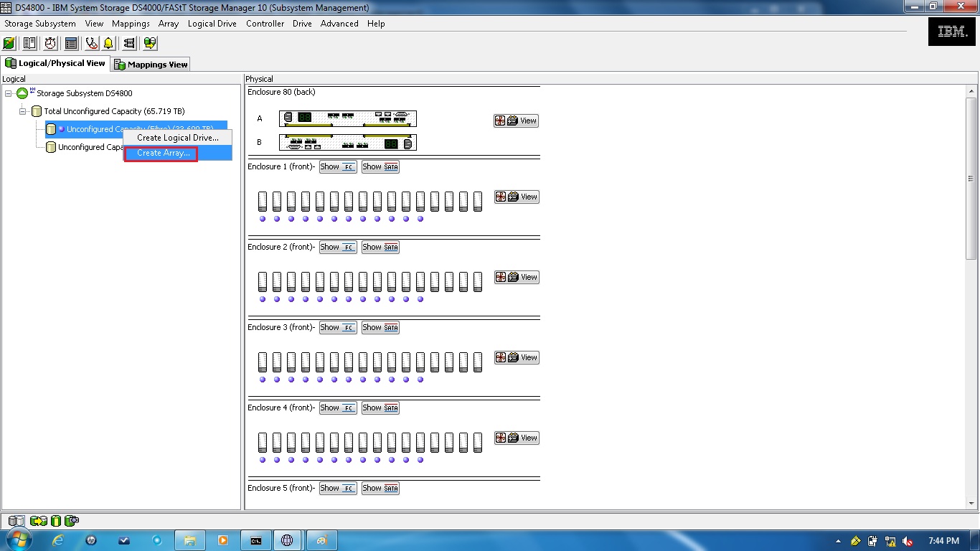Open the alerts bell icon
Image resolution: width=980 pixels, height=551 pixels.
tap(110, 43)
